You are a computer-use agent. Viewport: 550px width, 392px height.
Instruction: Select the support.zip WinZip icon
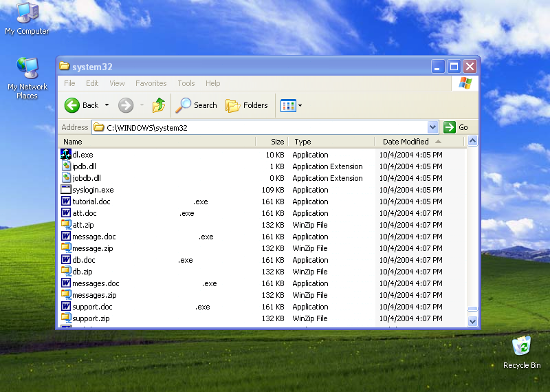point(66,318)
